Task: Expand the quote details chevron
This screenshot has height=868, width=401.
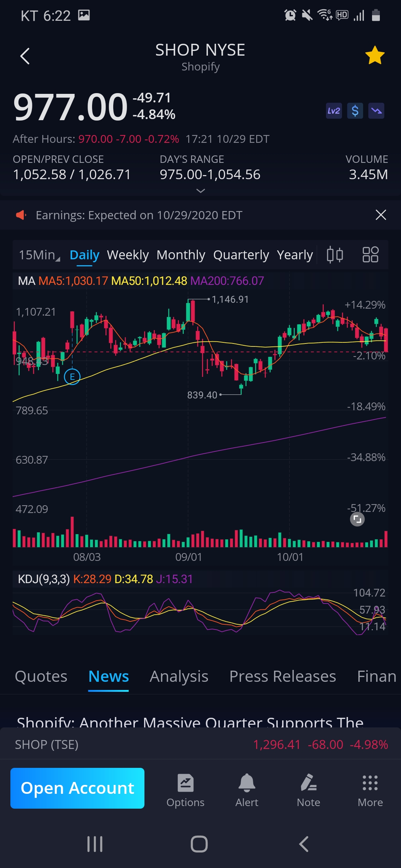Action: pos(200,191)
